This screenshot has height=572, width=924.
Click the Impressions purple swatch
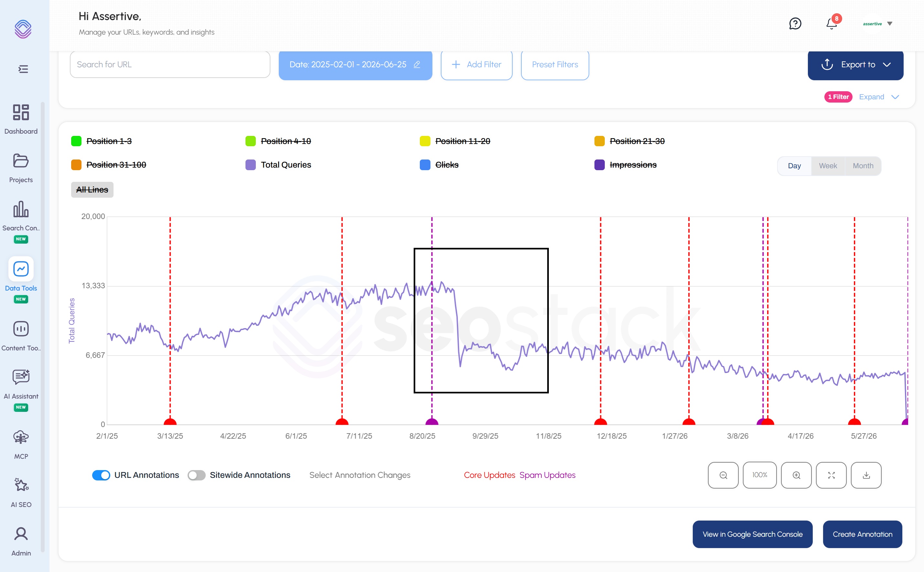click(x=599, y=165)
